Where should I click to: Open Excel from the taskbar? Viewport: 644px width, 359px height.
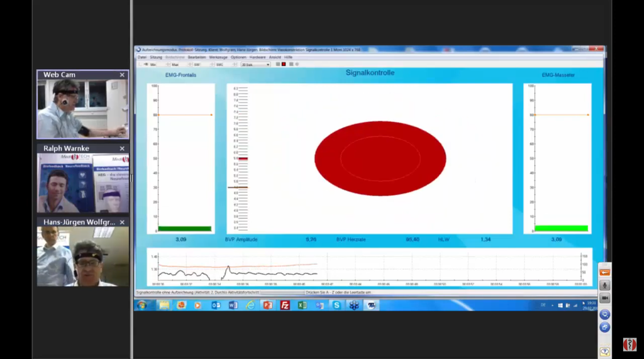pyautogui.click(x=302, y=305)
